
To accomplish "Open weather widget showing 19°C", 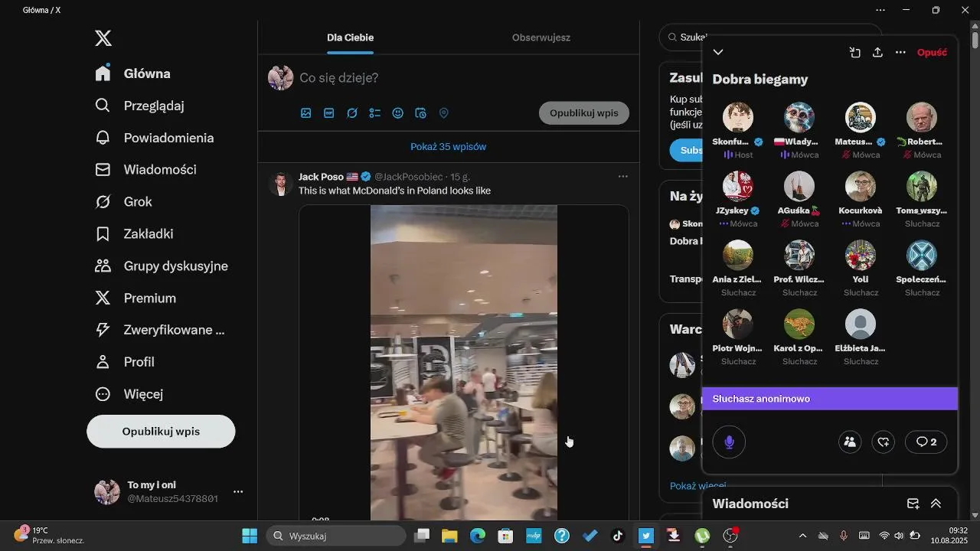I will coord(50,535).
